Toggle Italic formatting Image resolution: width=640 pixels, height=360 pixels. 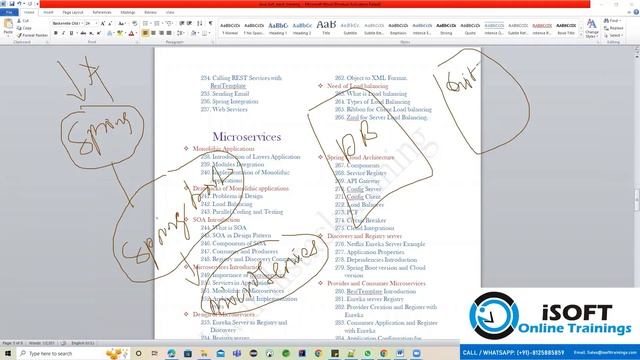pos(64,33)
